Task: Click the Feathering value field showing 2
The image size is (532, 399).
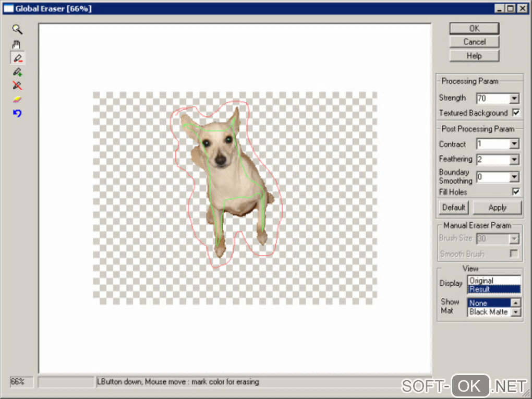Action: coord(493,160)
